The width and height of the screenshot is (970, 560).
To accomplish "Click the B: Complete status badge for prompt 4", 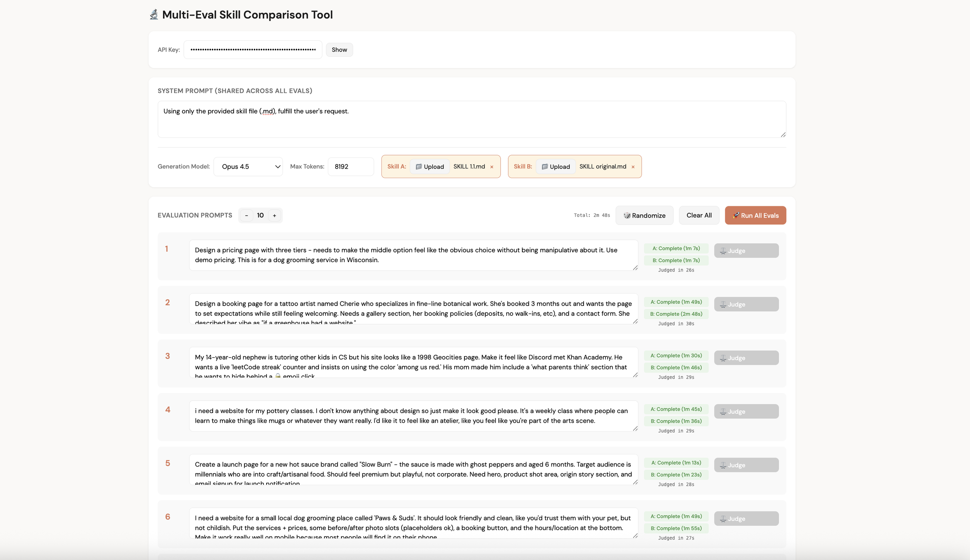I will [x=676, y=421].
